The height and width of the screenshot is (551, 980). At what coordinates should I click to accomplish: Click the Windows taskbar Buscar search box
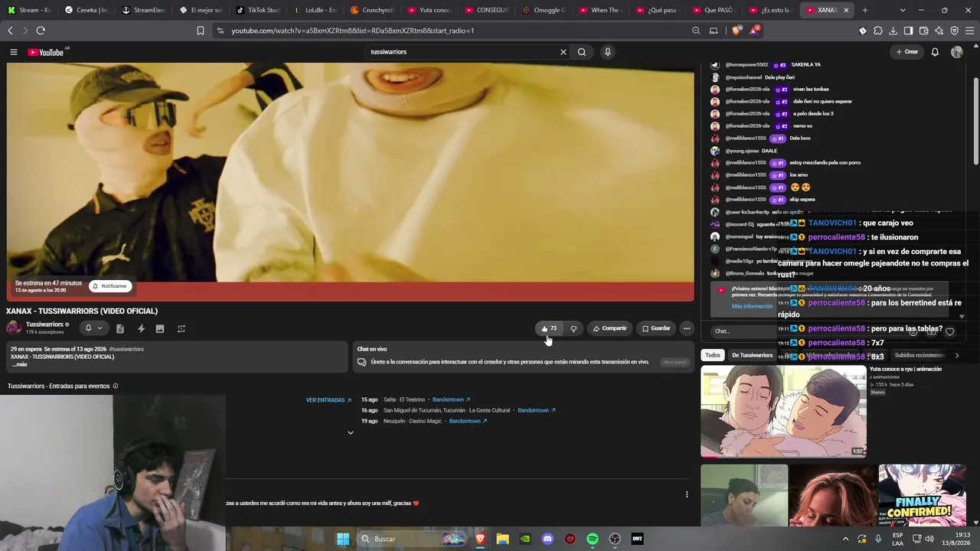(x=413, y=539)
